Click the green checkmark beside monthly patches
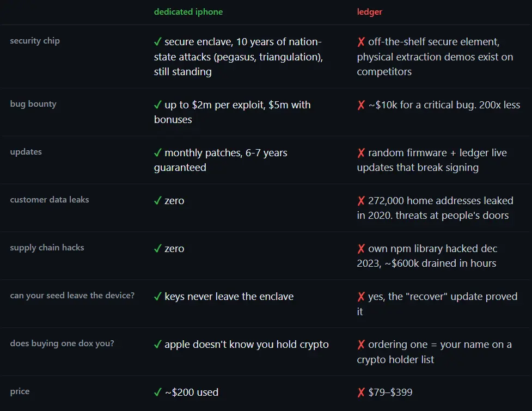The width and height of the screenshot is (532, 411). coord(157,152)
